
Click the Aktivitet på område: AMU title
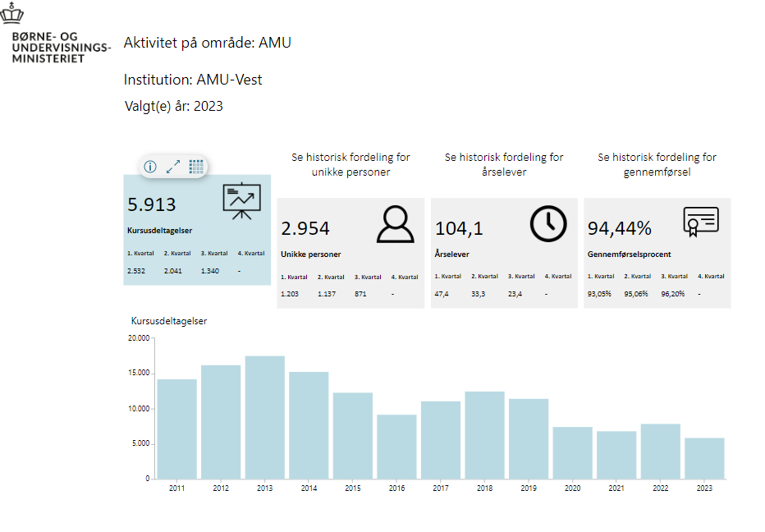click(x=208, y=43)
